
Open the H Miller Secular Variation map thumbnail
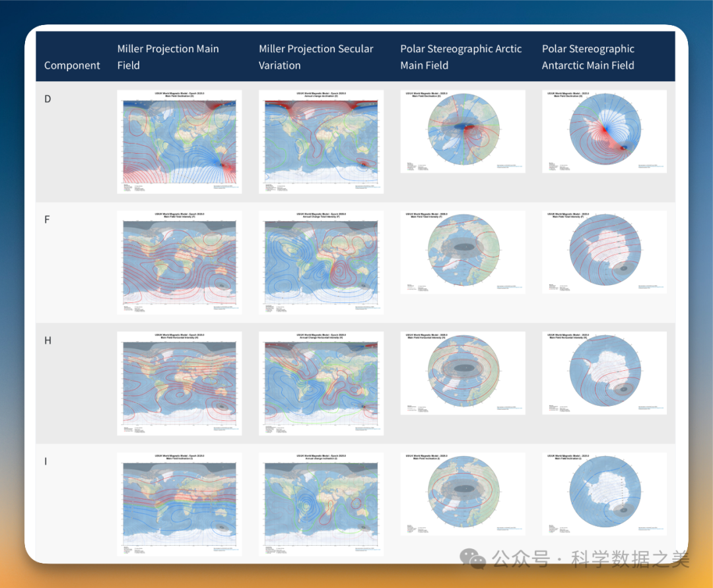tap(321, 383)
